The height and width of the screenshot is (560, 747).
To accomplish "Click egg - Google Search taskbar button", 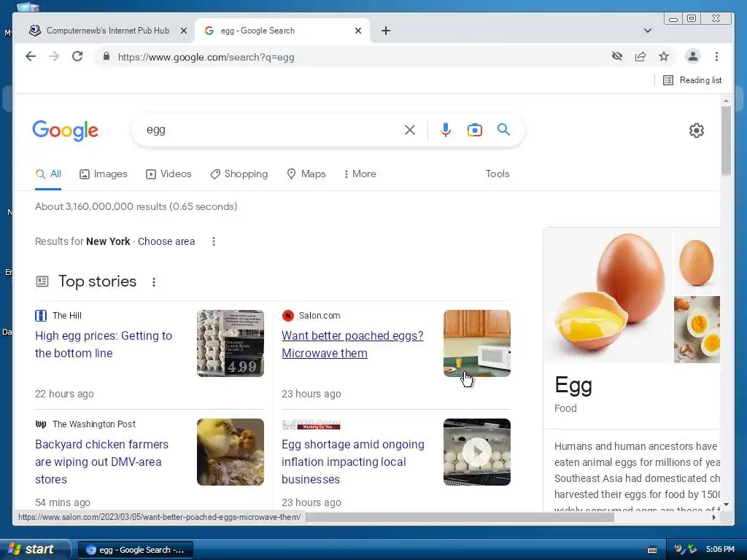I will pos(135,550).
